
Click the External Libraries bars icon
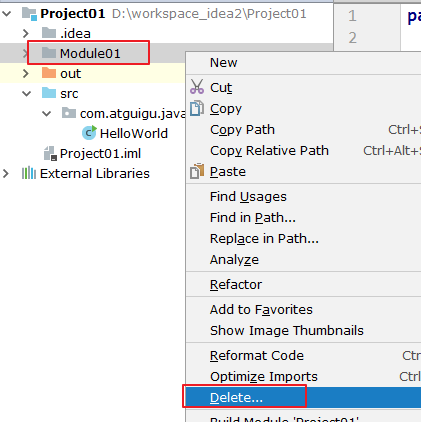pos(29,173)
